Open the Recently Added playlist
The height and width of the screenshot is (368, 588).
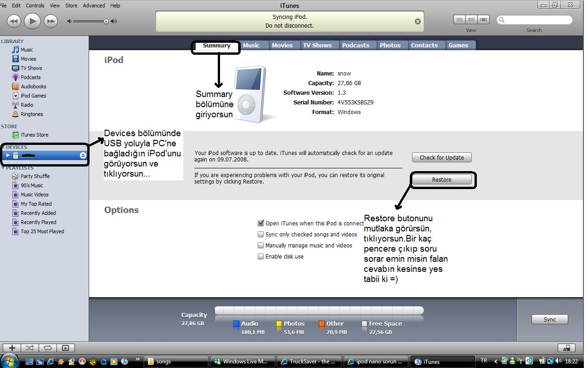pos(38,213)
